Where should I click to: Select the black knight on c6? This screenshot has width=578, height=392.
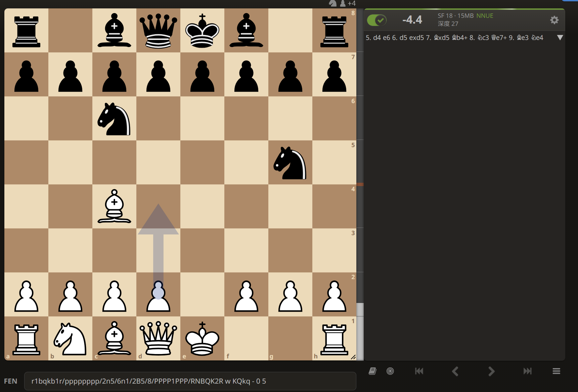(x=114, y=119)
